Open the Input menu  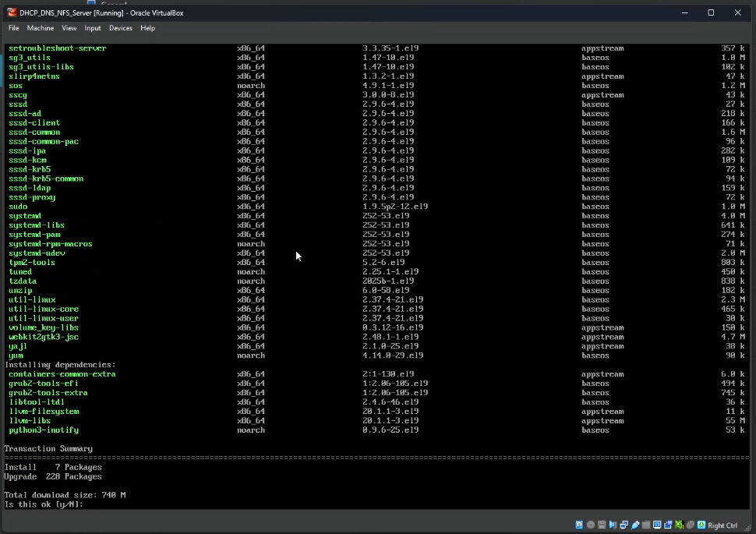click(x=93, y=28)
